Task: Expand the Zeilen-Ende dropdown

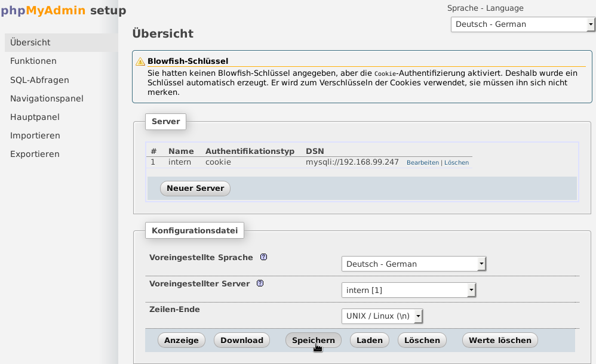Action: point(382,316)
